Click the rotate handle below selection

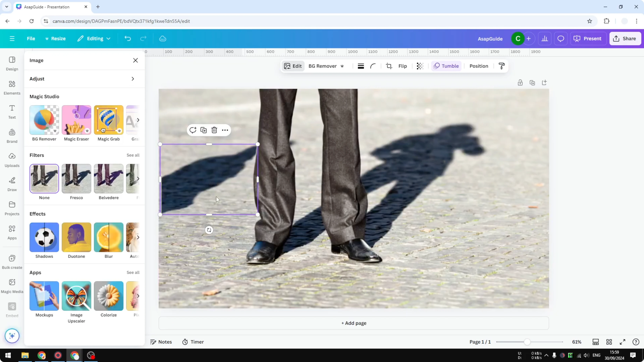209,230
